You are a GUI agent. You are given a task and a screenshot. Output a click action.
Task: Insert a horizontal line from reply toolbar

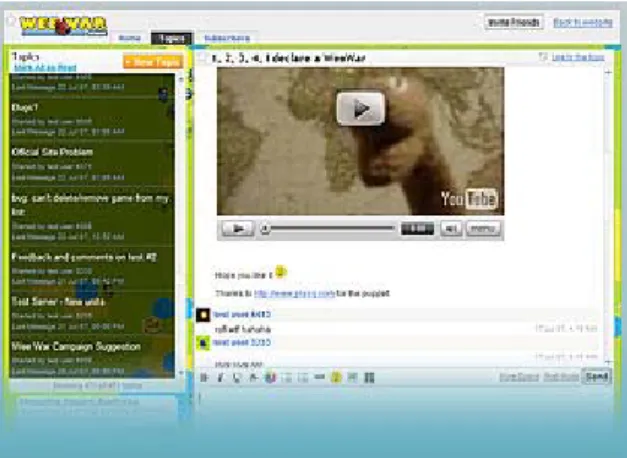(x=319, y=377)
